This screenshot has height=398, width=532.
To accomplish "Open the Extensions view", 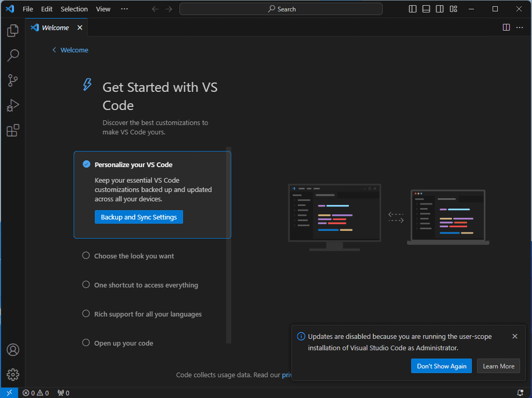I will tap(13, 130).
